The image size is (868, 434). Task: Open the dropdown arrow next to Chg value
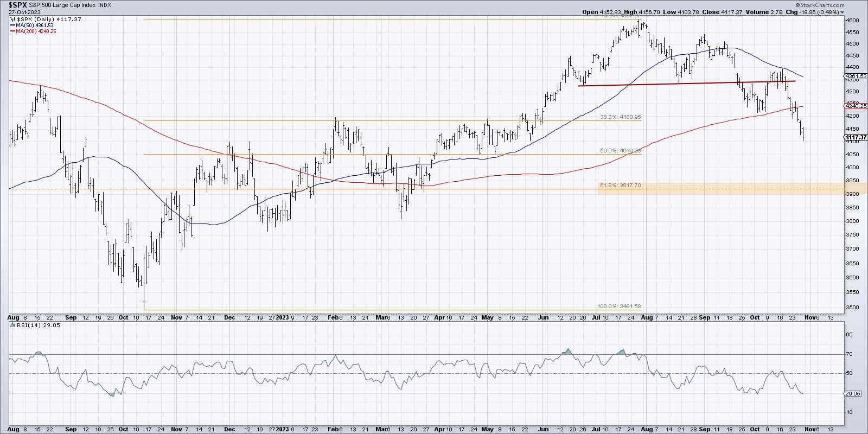click(843, 12)
